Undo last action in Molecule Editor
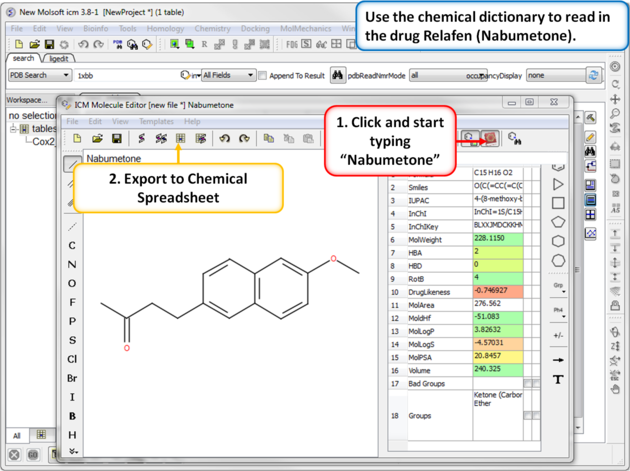The image size is (630, 471). [x=225, y=139]
